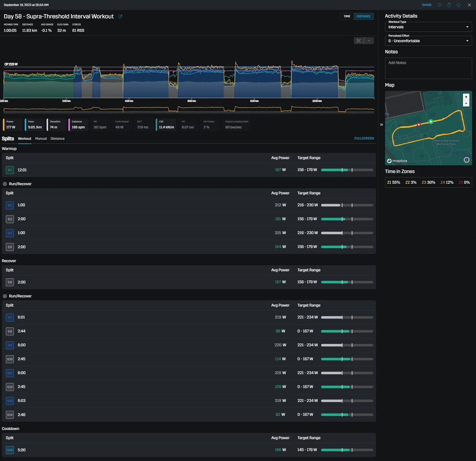Click the 11.83 km distance value
476x461 pixels.
click(29, 30)
